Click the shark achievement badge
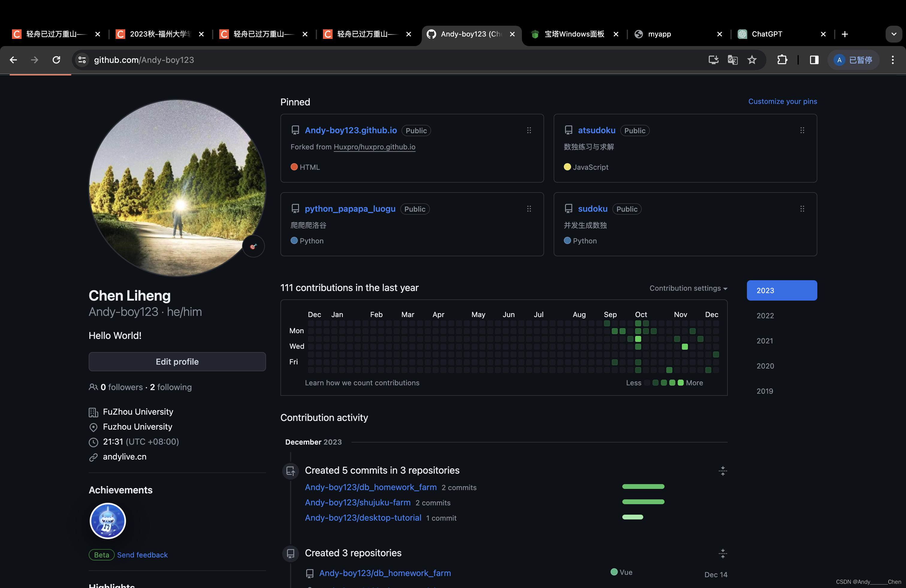 (x=108, y=521)
